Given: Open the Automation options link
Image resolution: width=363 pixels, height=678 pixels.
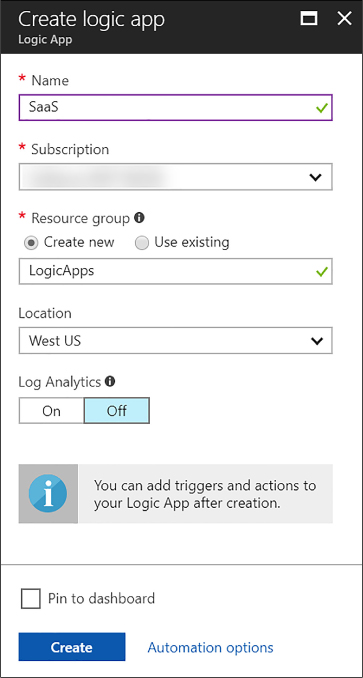Looking at the screenshot, I should pyautogui.click(x=210, y=647).
